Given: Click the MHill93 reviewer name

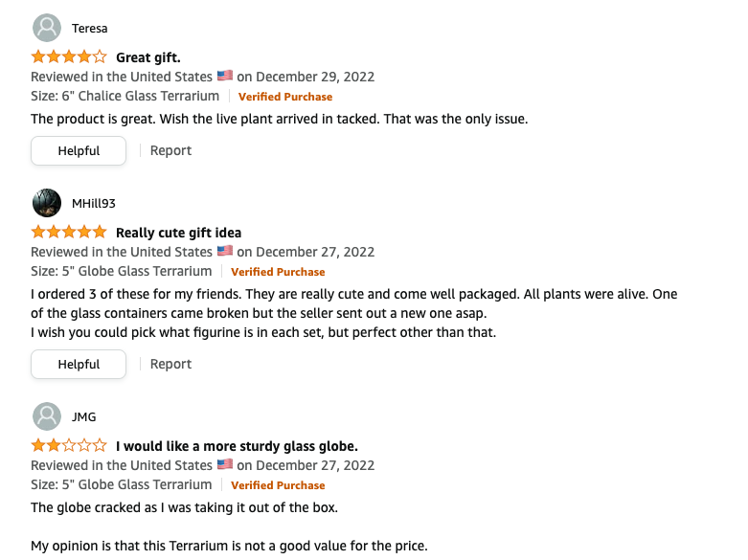Looking at the screenshot, I should [x=94, y=204].
